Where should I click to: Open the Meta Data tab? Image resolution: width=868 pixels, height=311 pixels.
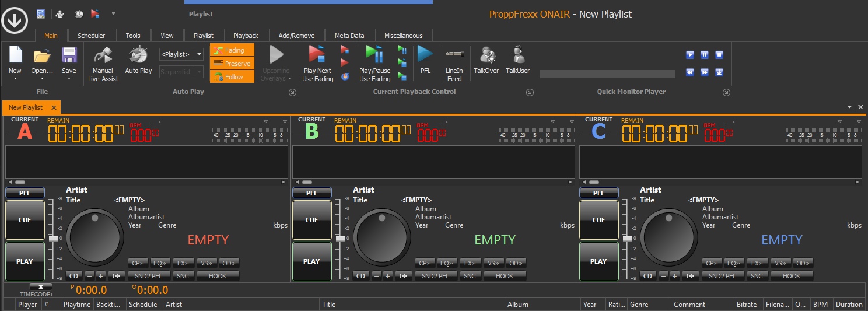(x=349, y=36)
